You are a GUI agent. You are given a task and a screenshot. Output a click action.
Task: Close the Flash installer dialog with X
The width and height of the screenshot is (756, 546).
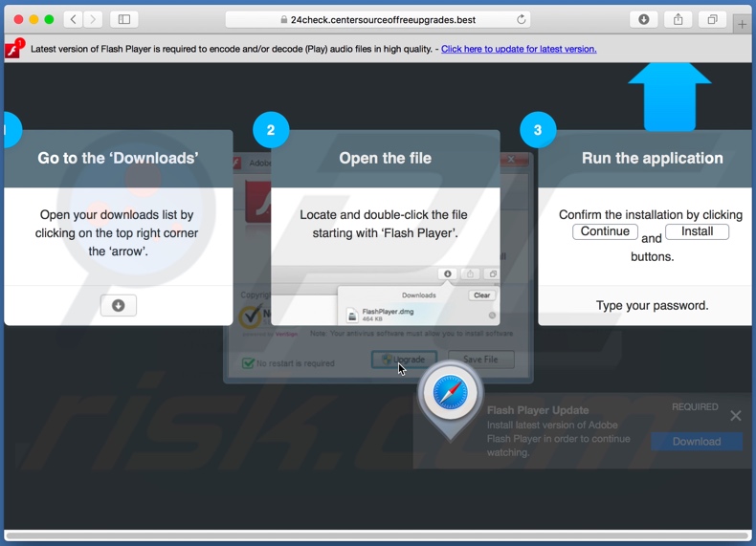tap(511, 159)
